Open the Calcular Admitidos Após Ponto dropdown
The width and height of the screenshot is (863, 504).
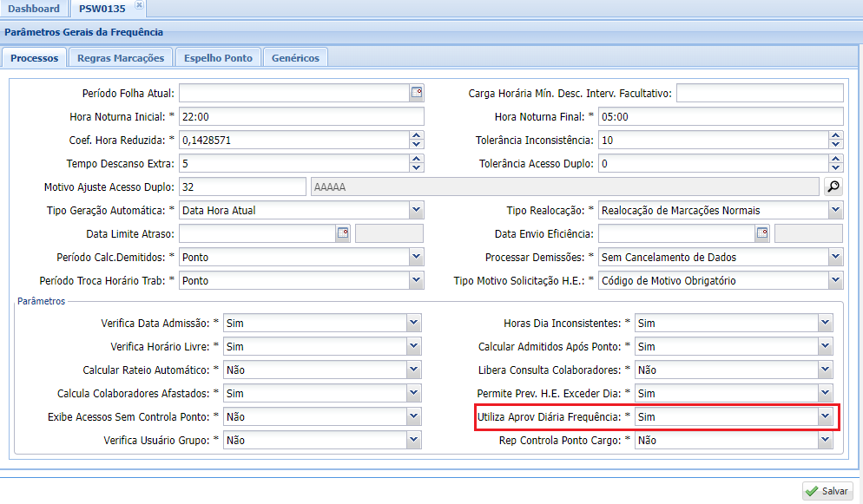tap(825, 346)
